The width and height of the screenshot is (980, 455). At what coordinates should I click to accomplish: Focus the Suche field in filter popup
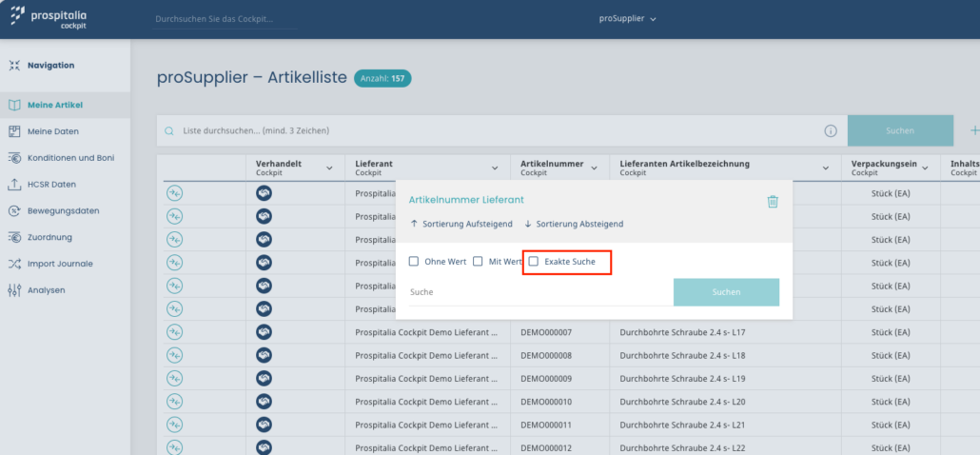click(x=540, y=292)
